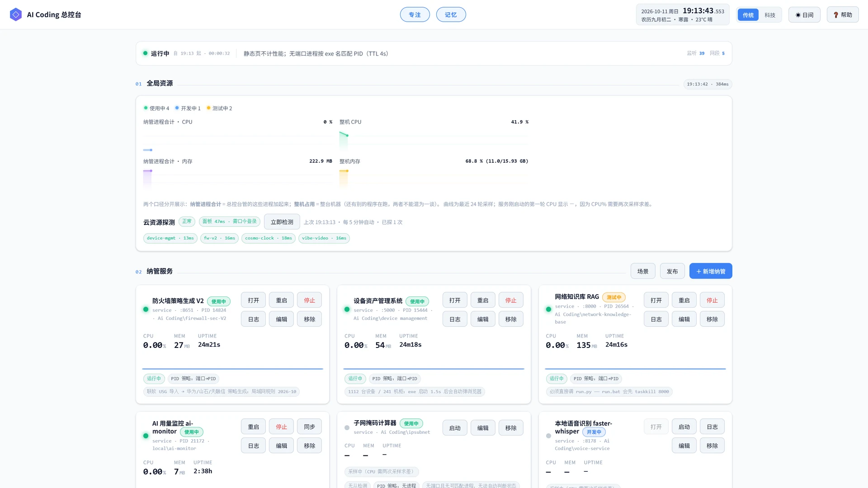Click the sun icon in 日间 button
The height and width of the screenshot is (488, 868).
coord(798,15)
